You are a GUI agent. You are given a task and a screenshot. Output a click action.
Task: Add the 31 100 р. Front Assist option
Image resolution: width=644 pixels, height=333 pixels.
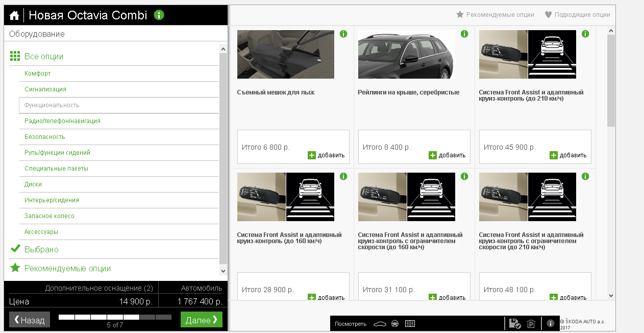(447, 297)
